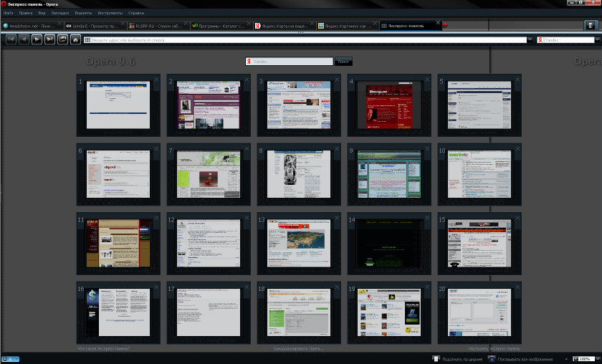Click the fit-to-width icon in the status bar
602x364 pixels.
[x=436, y=358]
